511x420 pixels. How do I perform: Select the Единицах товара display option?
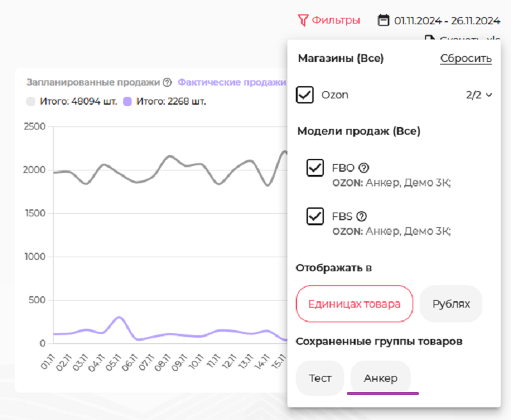(355, 304)
